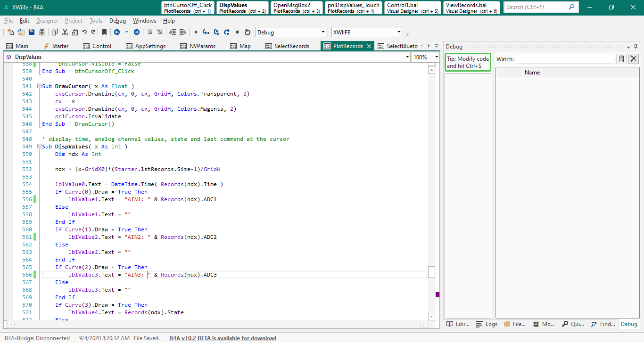Toggle pin on the Debug panel

click(x=636, y=47)
